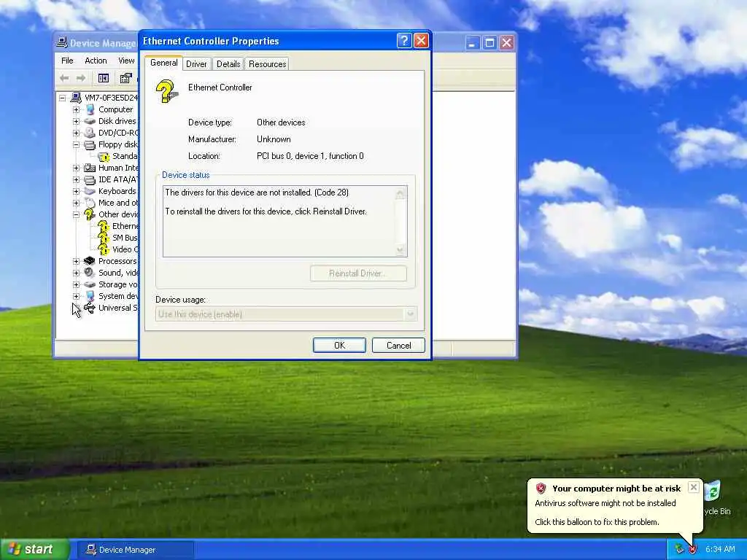Select the VM7-0F3E5D24 root computer node

coord(111,98)
